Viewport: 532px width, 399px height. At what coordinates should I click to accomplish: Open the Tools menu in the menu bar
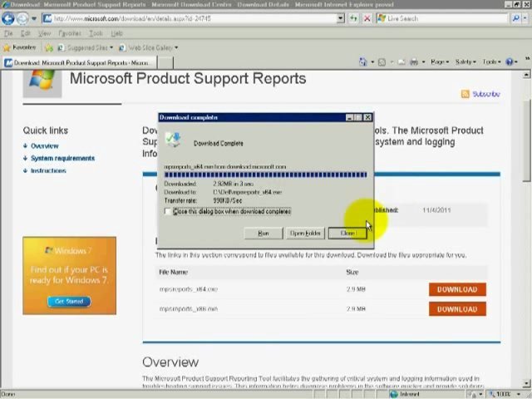point(96,33)
